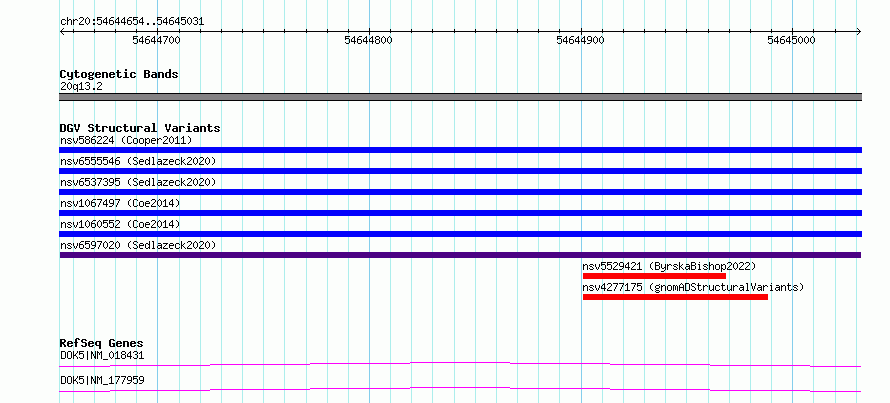Select the blue bar for nsv1067497

(460, 213)
